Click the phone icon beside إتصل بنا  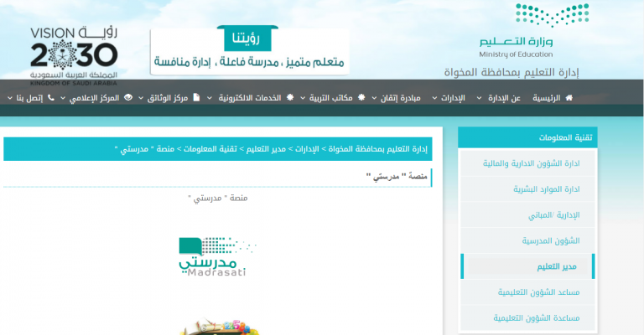pyautogui.click(x=51, y=98)
